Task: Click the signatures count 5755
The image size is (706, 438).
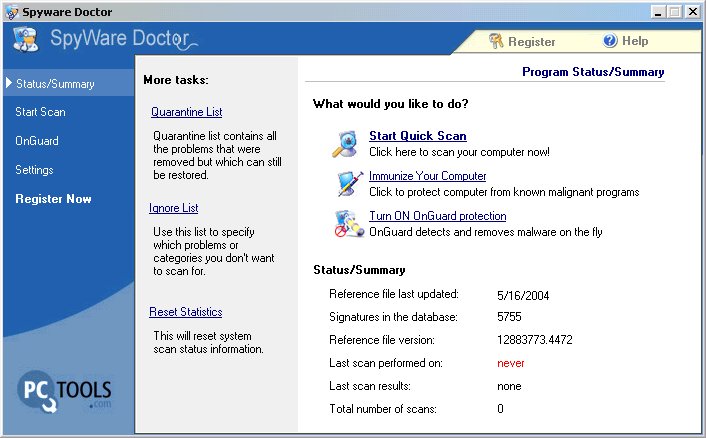Action: (509, 317)
